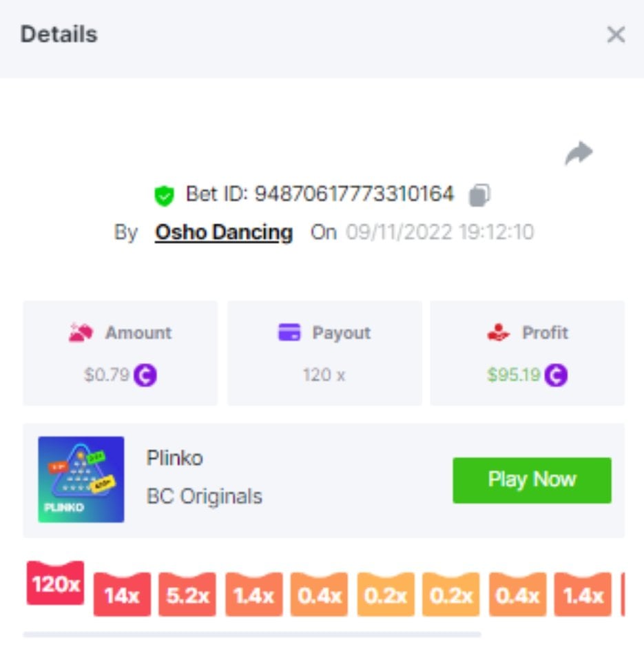The width and height of the screenshot is (644, 649).
Task: Select the 5.2x multiplier chip
Action: coord(187,595)
